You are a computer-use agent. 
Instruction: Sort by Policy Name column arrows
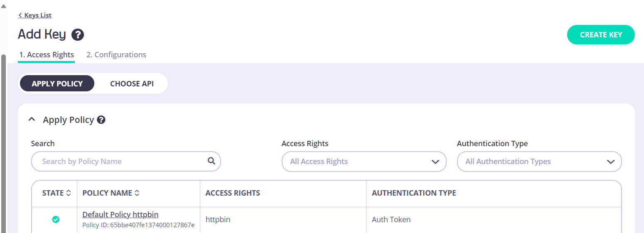[137, 193]
